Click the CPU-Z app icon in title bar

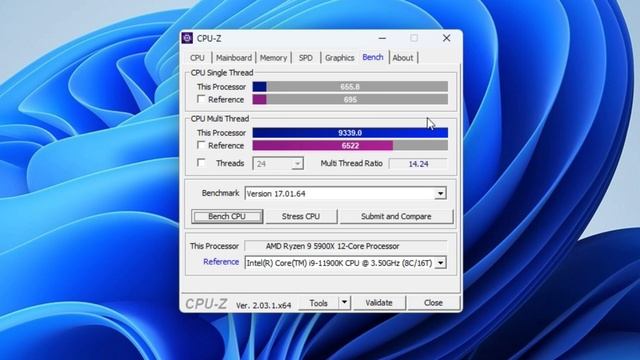click(x=187, y=38)
